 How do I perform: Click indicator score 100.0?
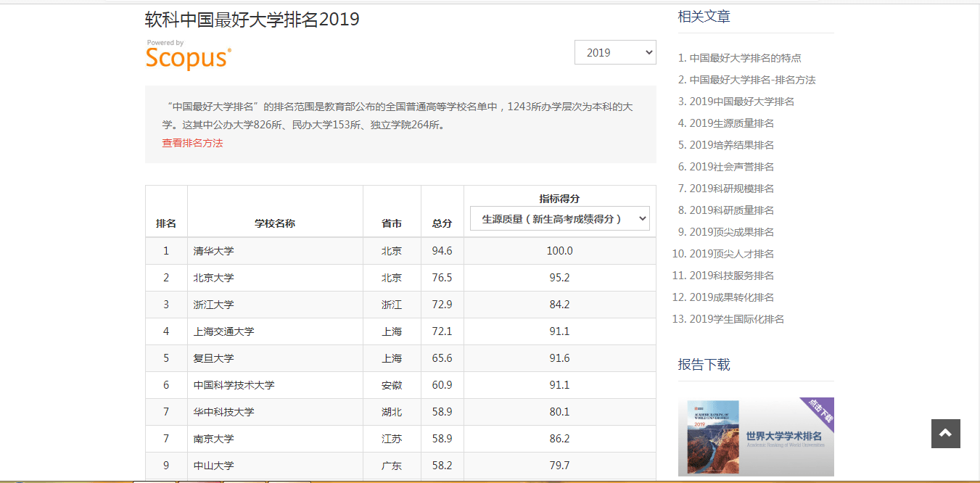point(559,251)
